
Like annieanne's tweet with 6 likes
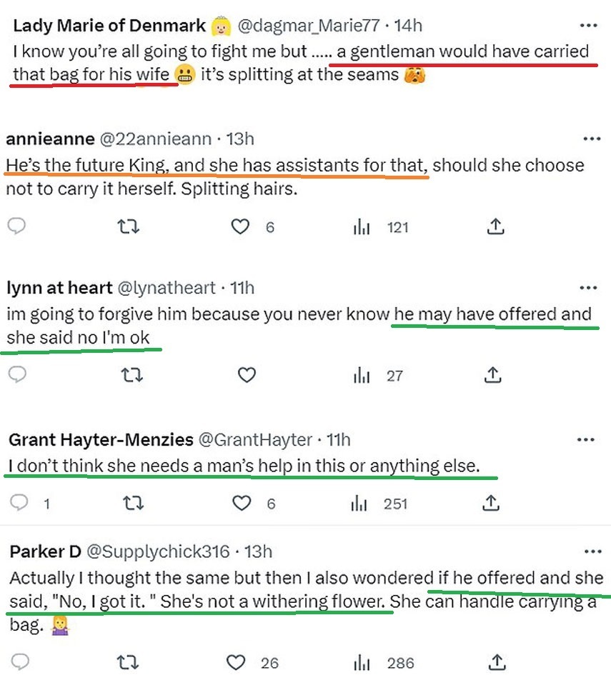[x=242, y=226]
